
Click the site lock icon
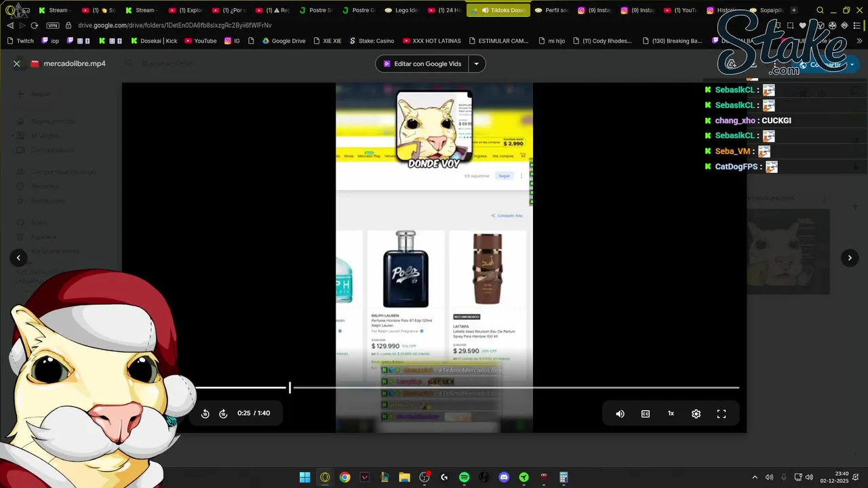point(68,25)
